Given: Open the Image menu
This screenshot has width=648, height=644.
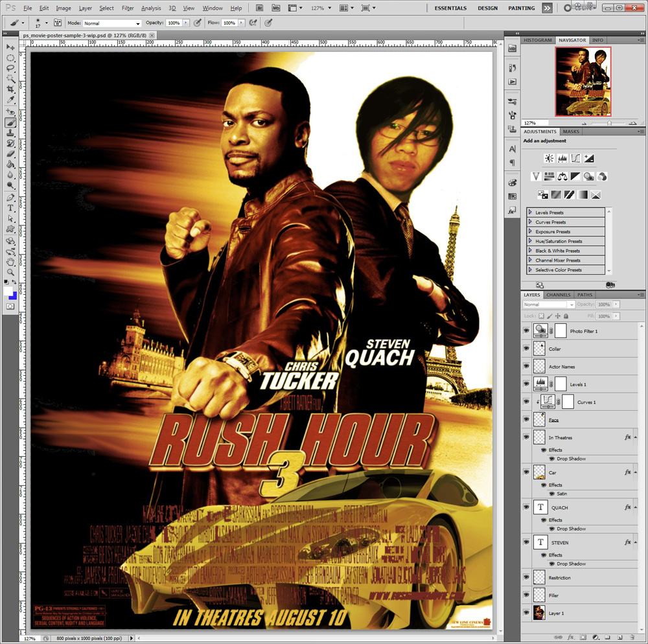Looking at the screenshot, I should [64, 8].
